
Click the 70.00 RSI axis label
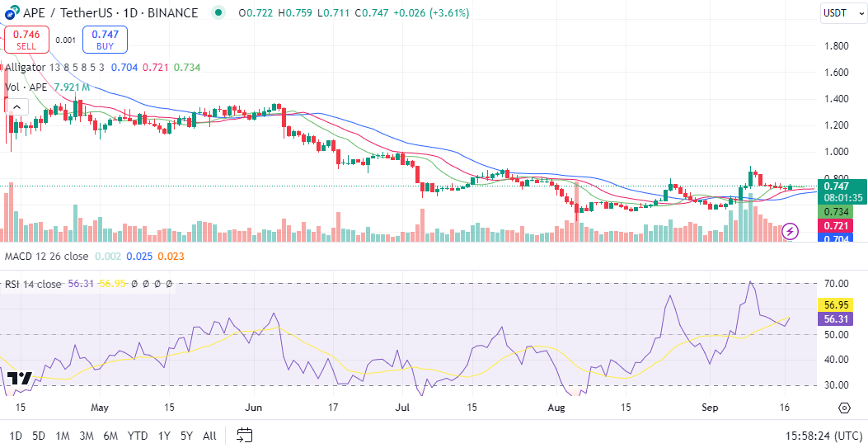[x=836, y=284]
